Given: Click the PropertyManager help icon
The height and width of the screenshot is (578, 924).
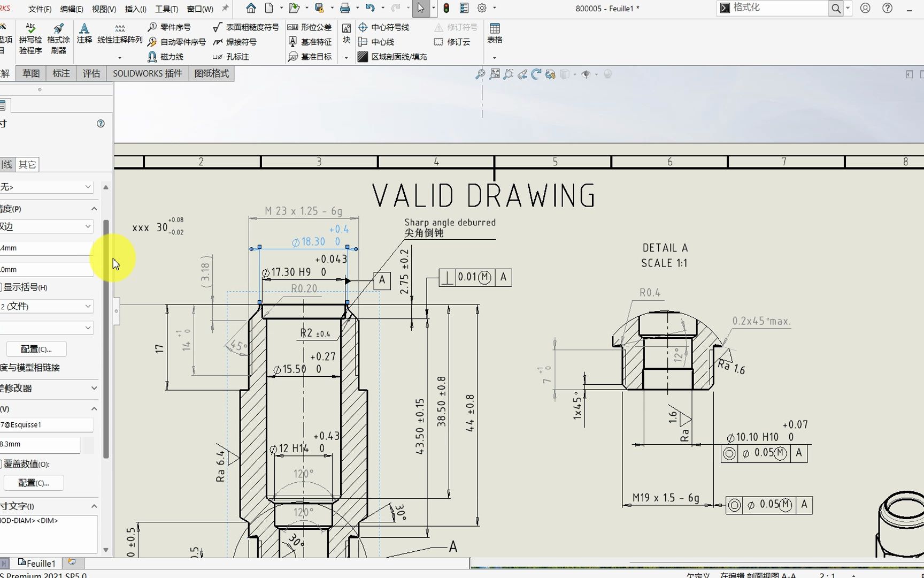Looking at the screenshot, I should (x=101, y=124).
